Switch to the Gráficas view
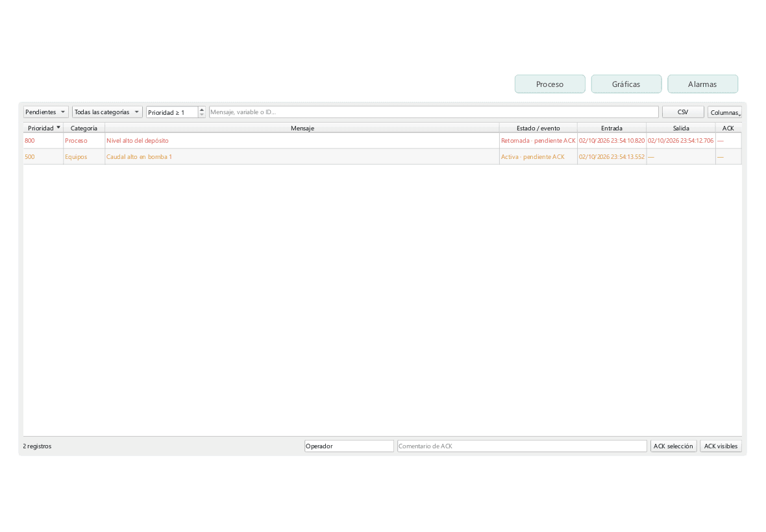Image resolution: width=766 pixels, height=532 pixels. click(626, 84)
